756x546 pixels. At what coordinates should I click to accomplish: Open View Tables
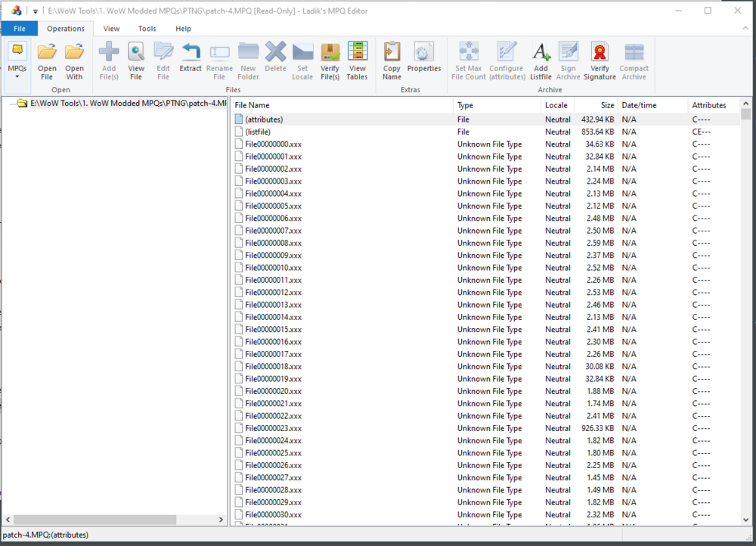(358, 60)
